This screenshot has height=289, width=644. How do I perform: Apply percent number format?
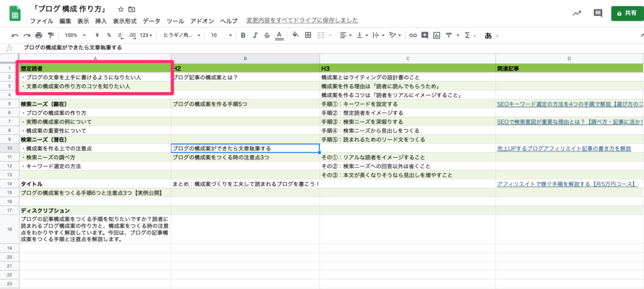click(x=109, y=35)
